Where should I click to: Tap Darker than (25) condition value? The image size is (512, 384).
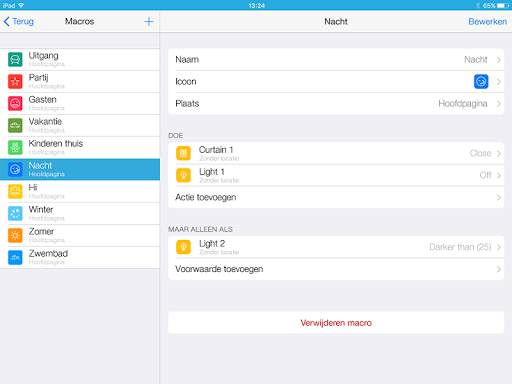click(x=460, y=247)
